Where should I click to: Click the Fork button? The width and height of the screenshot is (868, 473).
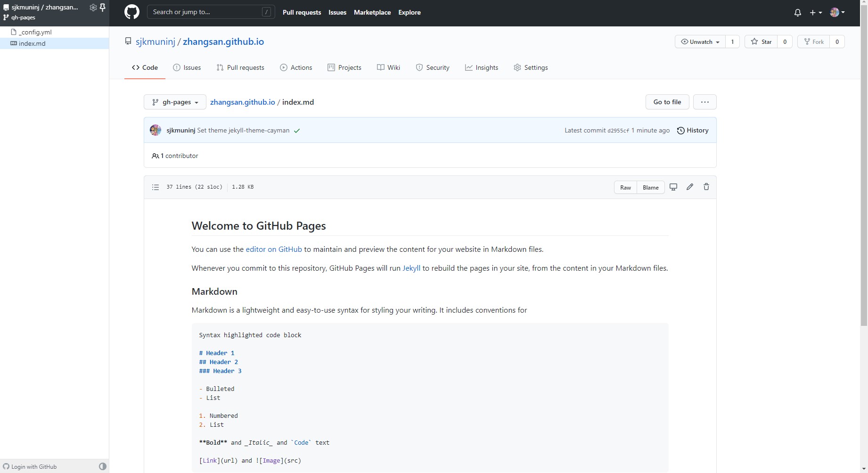[814, 41]
